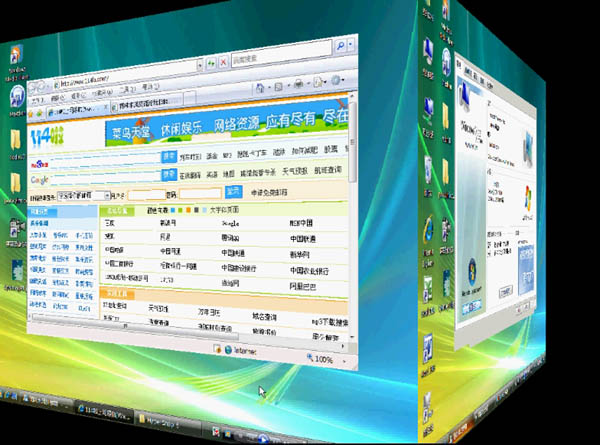Click the 城名查询 link
The image size is (600, 445).
click(x=264, y=317)
